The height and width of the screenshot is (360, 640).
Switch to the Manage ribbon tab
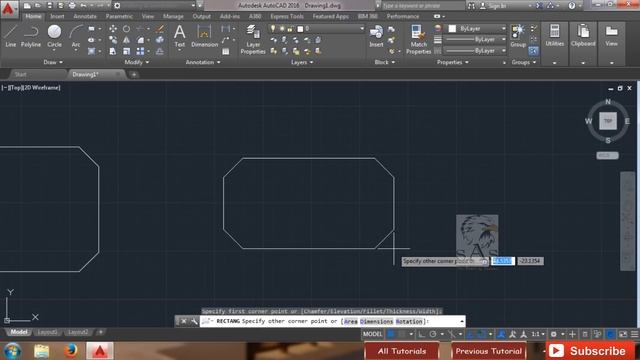(173, 16)
